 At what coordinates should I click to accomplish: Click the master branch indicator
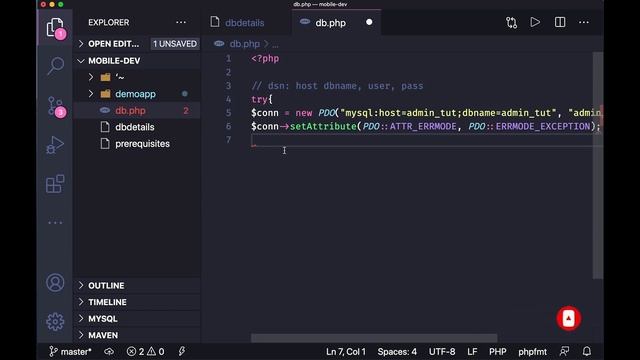(x=70, y=351)
